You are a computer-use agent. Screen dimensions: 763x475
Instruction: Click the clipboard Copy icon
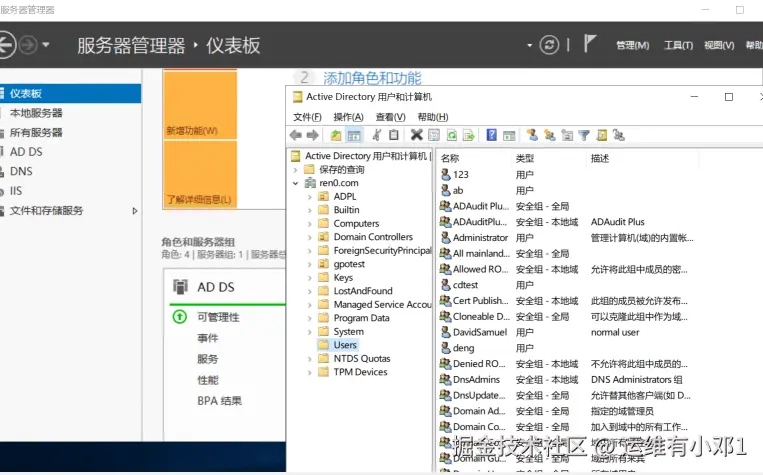coord(394,135)
